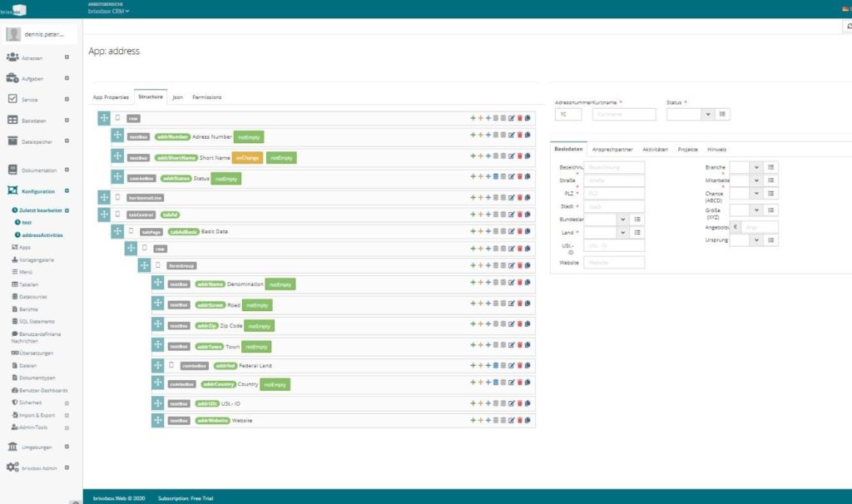Switch to the Ansprechpartner preview tab
This screenshot has width=852, height=504.
point(612,150)
